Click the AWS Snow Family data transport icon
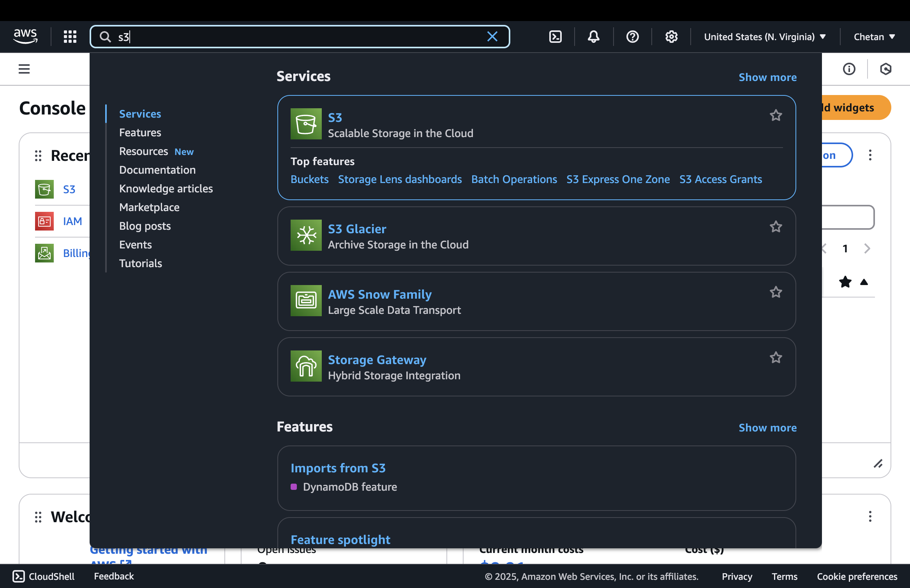Viewport: 910px width, 588px height. [x=307, y=301]
